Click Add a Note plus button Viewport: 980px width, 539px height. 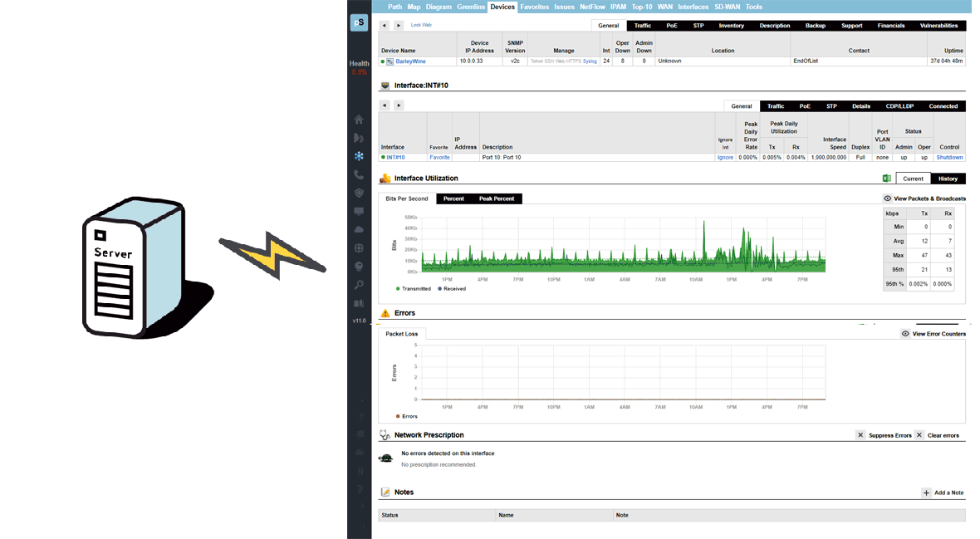pyautogui.click(x=926, y=492)
